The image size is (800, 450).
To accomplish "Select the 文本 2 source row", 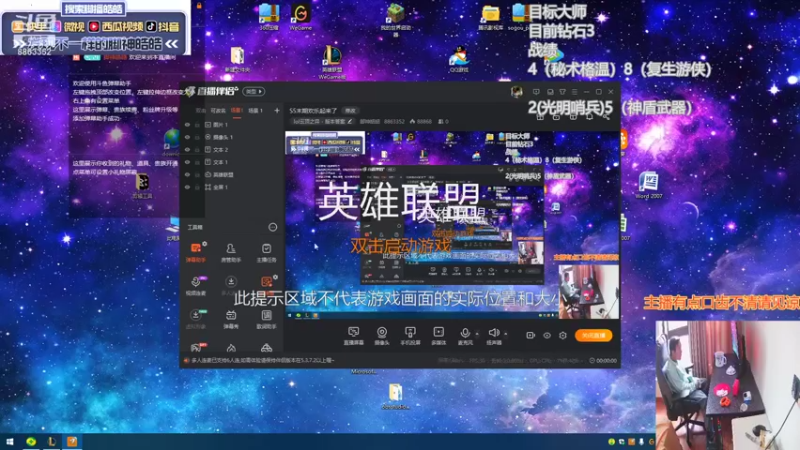I will click(232, 149).
